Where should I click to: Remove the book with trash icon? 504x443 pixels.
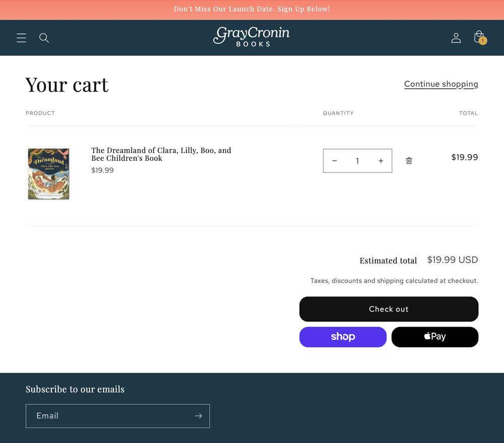click(409, 161)
